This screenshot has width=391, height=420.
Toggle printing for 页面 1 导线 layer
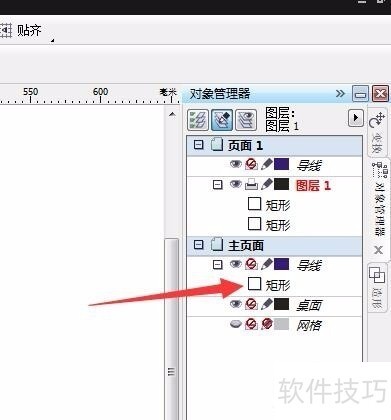point(251,164)
